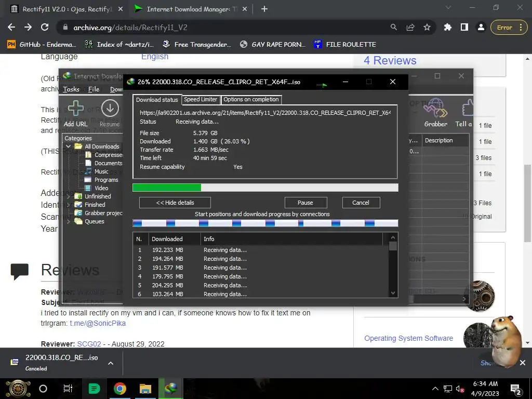Click Chrome's back navigation arrow
Screen dimensions: 532x399
click(11, 28)
